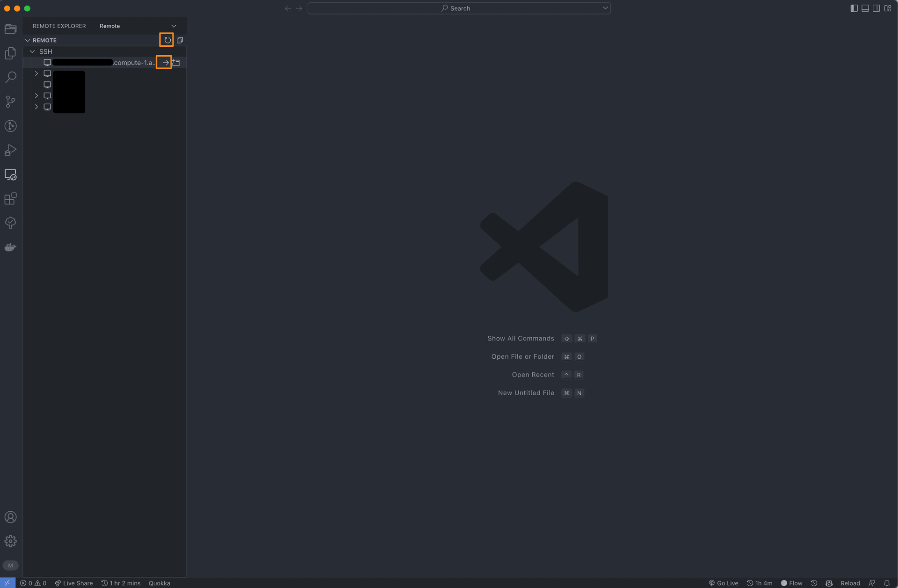The height and width of the screenshot is (588, 898).
Task: Expand the host directly below compute-1 entry
Action: point(36,73)
